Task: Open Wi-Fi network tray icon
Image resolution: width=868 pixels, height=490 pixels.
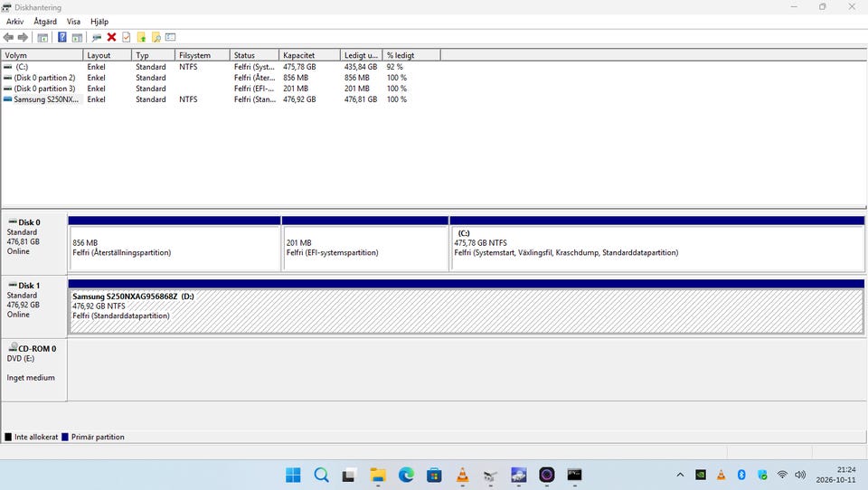Action: coord(782,475)
